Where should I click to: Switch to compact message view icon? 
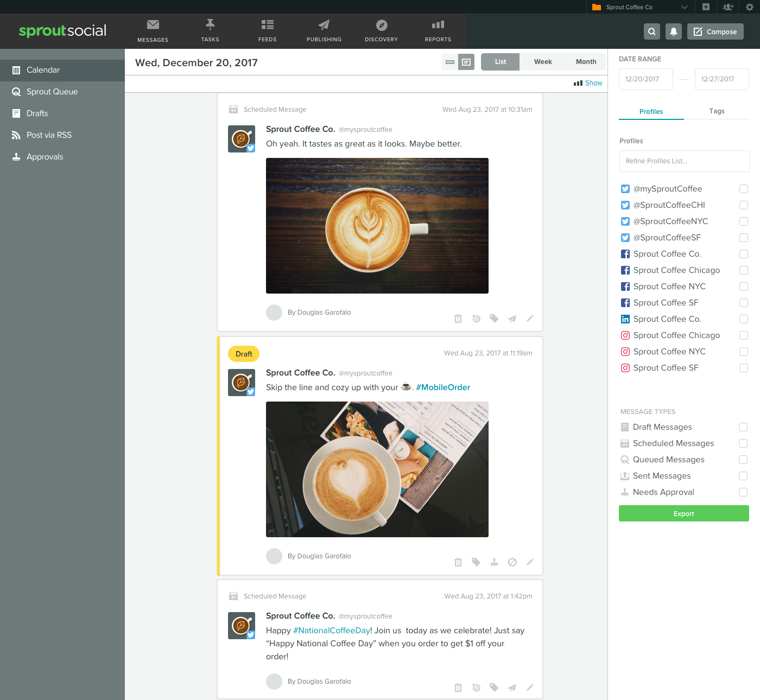(x=450, y=62)
